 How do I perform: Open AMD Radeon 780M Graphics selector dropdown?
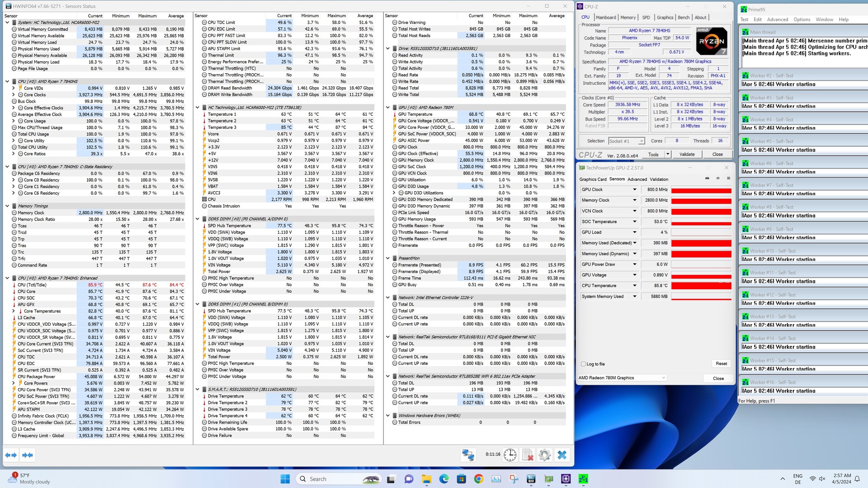622,378
